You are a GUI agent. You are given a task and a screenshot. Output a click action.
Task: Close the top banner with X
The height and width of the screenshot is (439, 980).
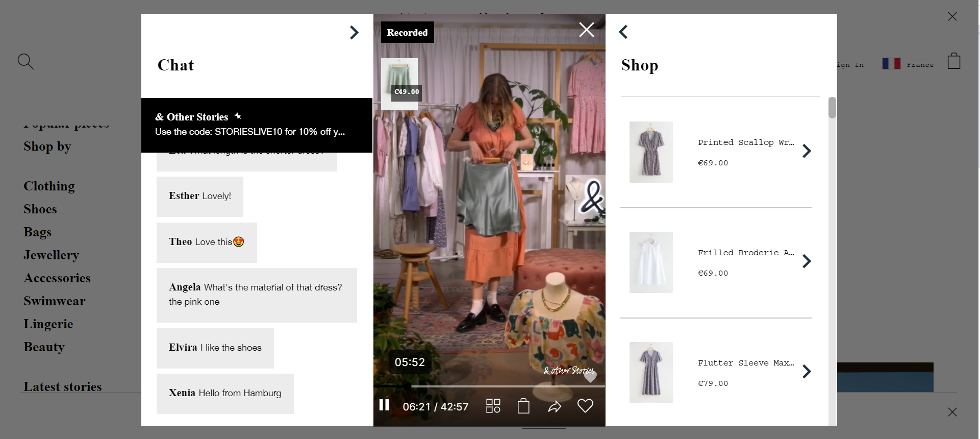[x=952, y=16]
